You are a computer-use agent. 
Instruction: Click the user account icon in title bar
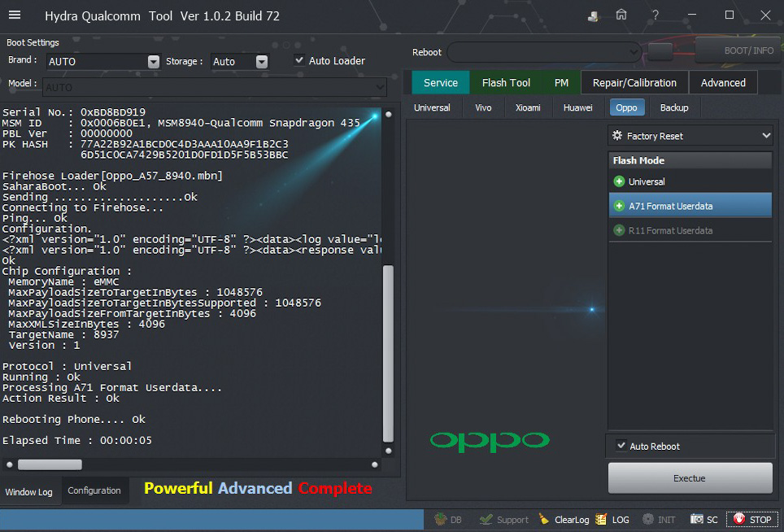click(x=593, y=16)
